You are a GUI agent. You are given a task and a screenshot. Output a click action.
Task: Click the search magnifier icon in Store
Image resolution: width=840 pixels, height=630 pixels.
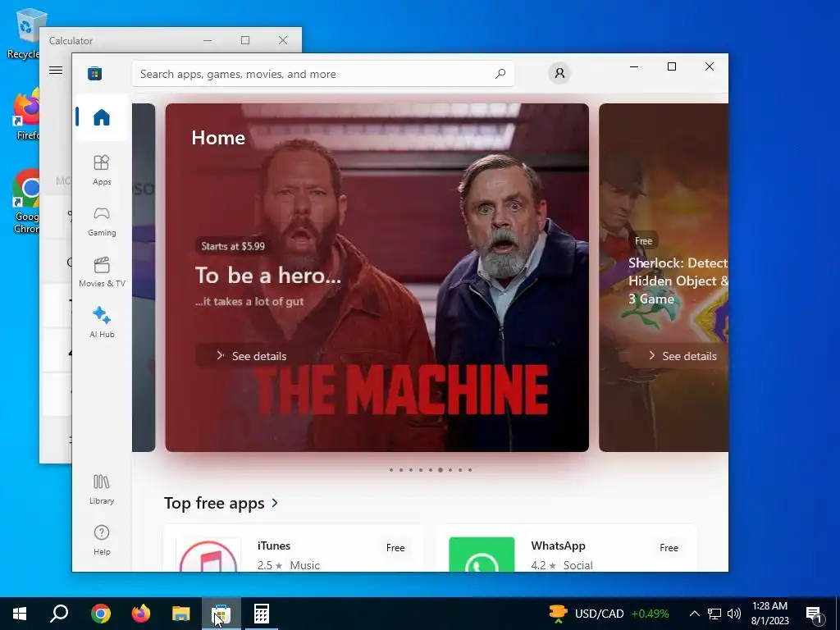pyautogui.click(x=500, y=74)
